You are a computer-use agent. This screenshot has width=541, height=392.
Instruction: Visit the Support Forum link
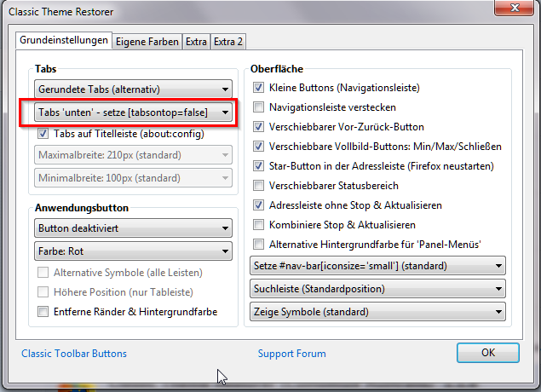pos(292,354)
